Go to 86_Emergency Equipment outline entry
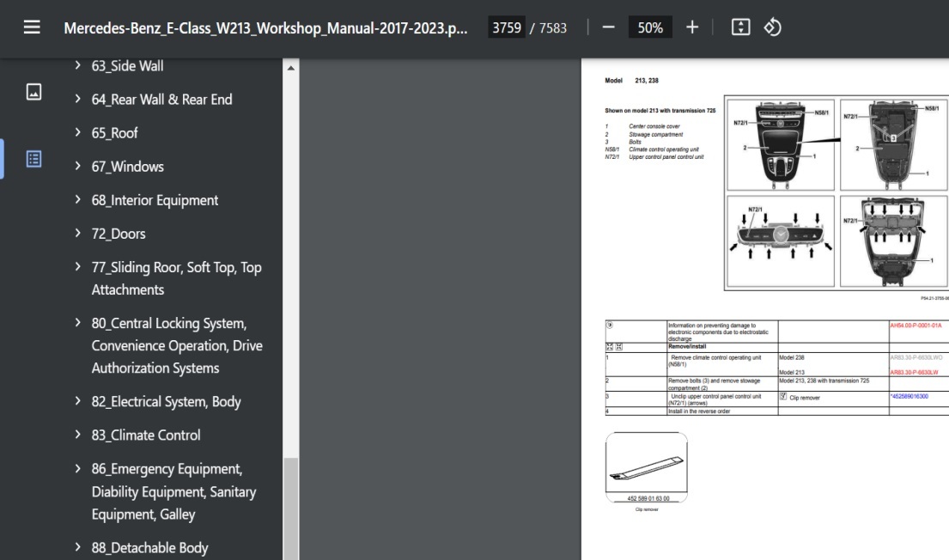This screenshot has width=949, height=560. pos(174,491)
